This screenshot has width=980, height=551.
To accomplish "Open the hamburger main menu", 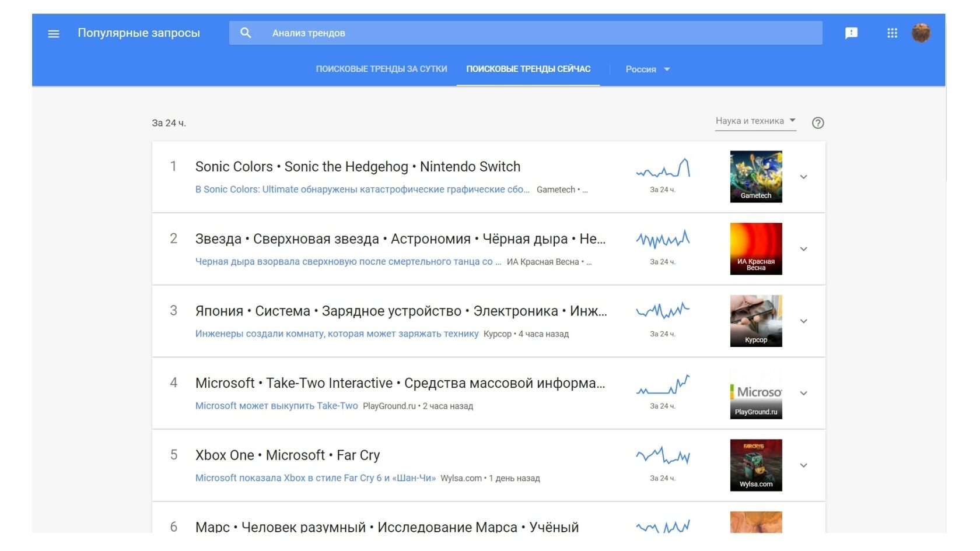I will click(x=54, y=34).
